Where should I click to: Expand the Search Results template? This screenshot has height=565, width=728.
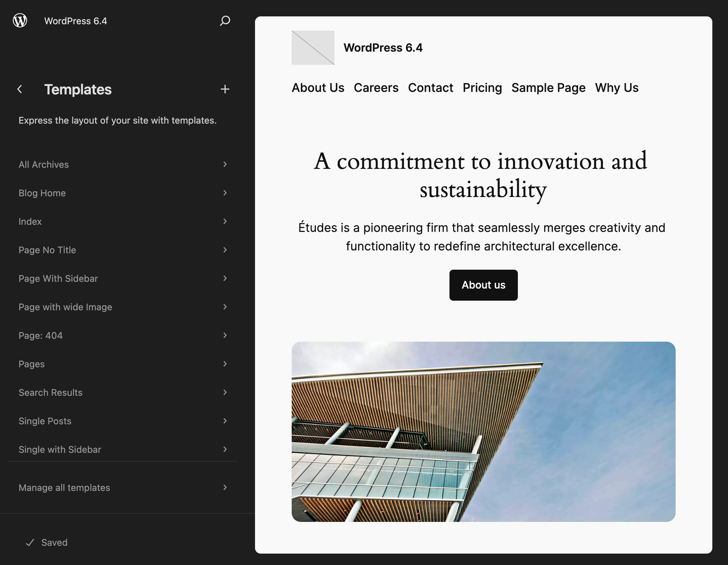225,392
